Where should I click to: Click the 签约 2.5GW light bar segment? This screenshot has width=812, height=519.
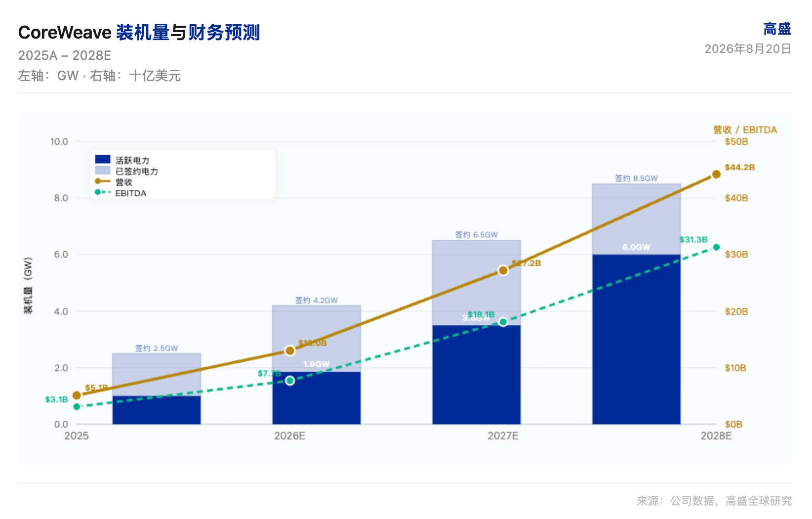click(157, 374)
